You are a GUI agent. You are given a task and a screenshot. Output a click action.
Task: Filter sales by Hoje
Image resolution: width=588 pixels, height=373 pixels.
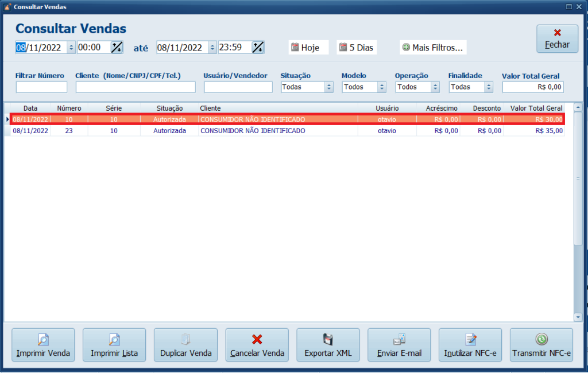pos(308,48)
